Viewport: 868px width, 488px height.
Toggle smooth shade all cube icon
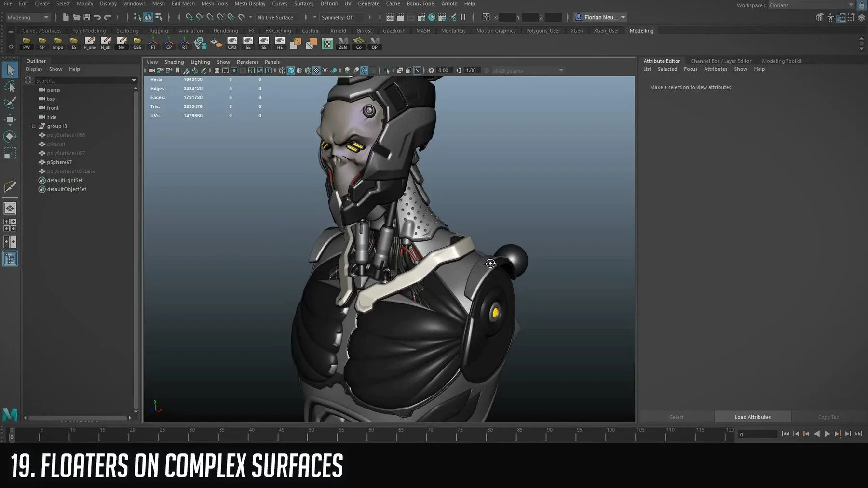291,70
